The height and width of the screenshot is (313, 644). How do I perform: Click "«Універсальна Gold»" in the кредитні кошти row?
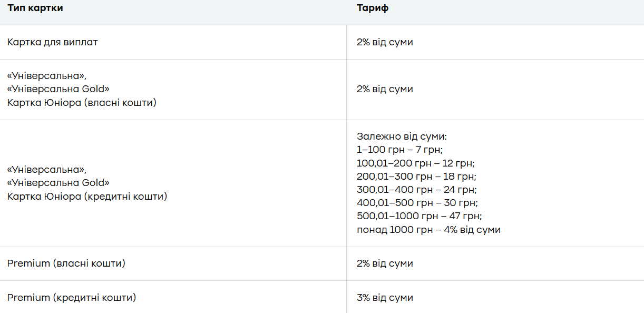[58, 183]
